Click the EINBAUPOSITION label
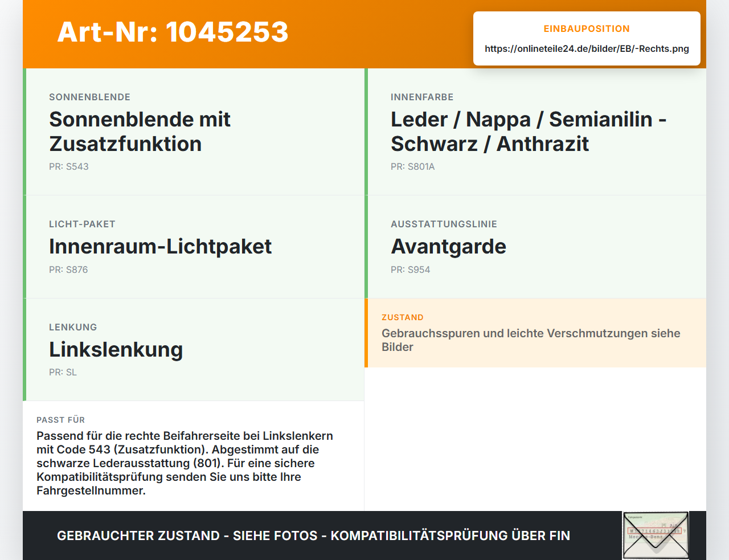The image size is (729, 560). click(587, 28)
